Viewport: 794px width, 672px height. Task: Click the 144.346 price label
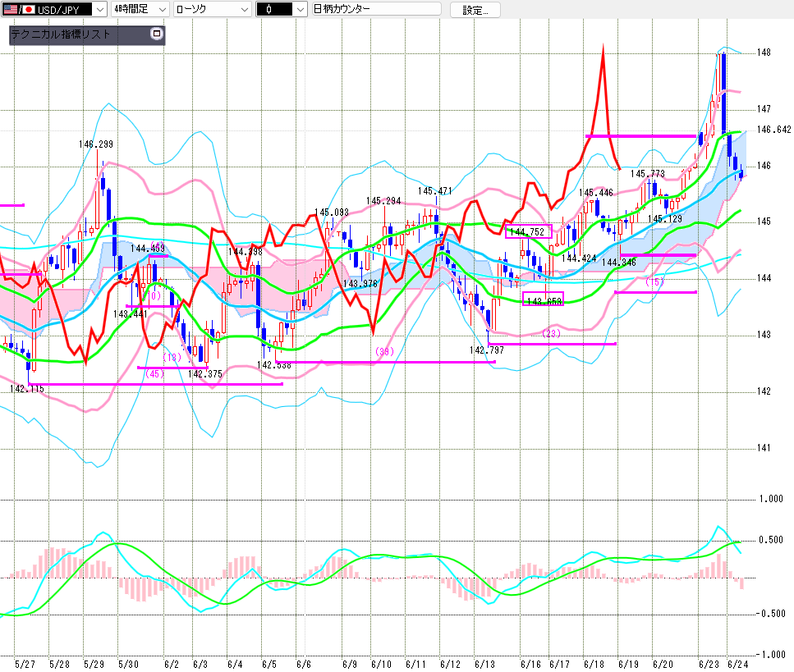click(x=619, y=262)
